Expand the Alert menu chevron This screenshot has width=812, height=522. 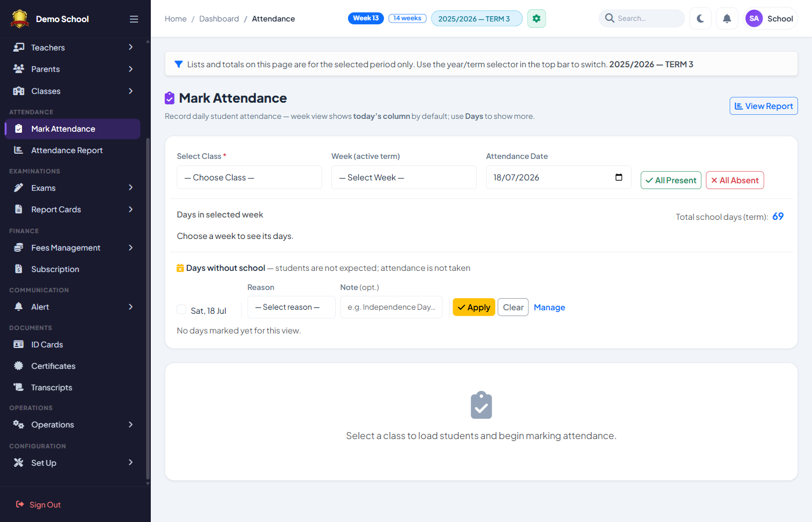[131, 307]
